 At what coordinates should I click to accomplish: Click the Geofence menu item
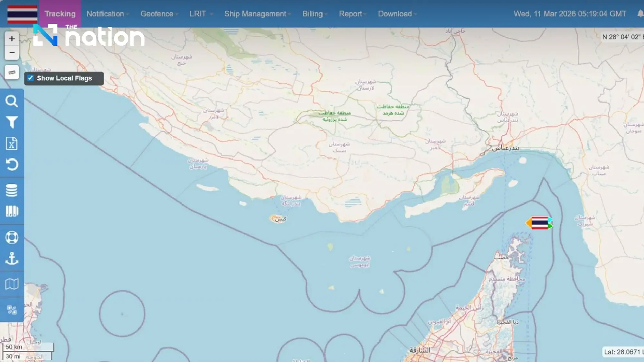(x=156, y=14)
